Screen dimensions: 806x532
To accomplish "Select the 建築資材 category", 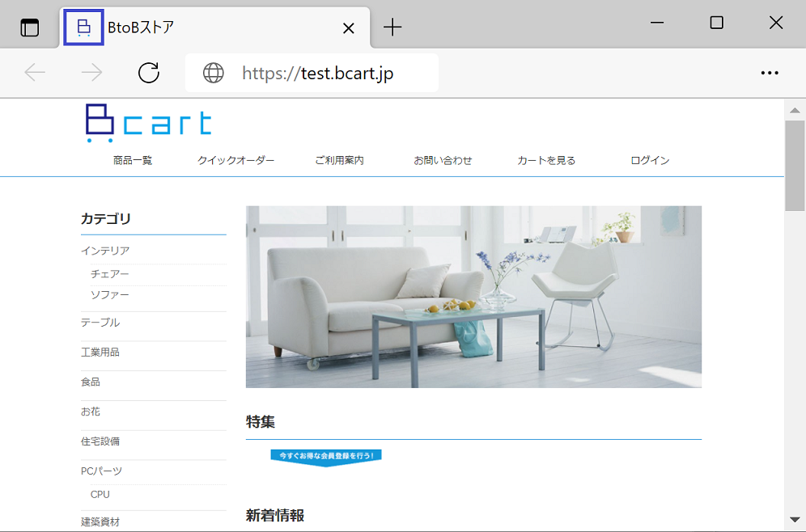I will [x=100, y=522].
